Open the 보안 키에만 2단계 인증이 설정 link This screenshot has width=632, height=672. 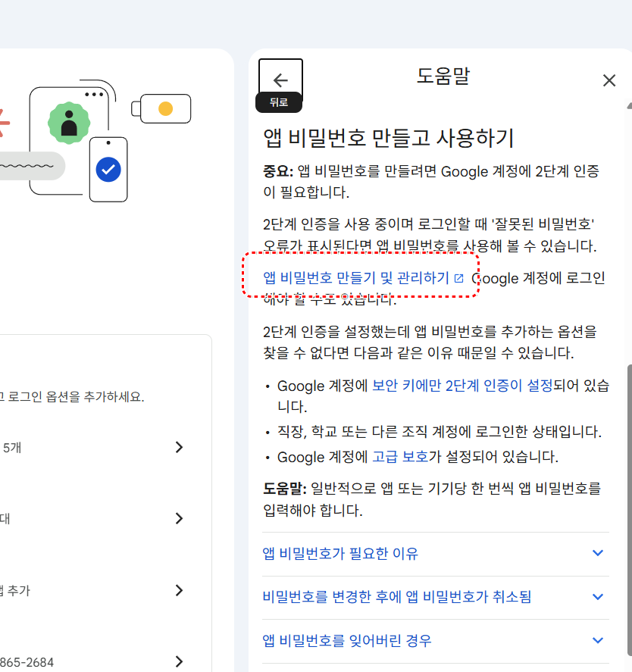tap(462, 386)
